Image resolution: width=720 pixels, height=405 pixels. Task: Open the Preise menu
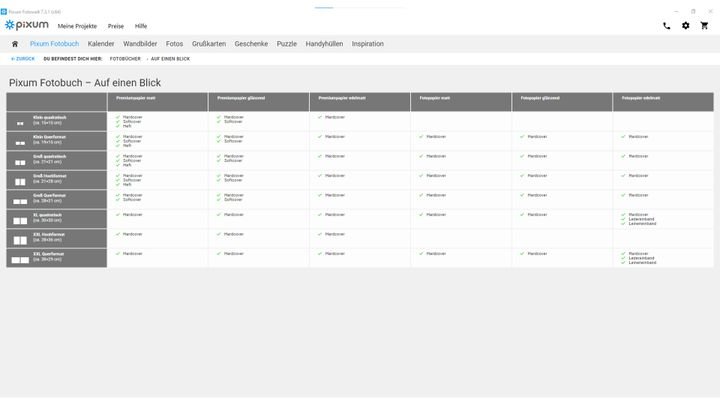coord(116,25)
